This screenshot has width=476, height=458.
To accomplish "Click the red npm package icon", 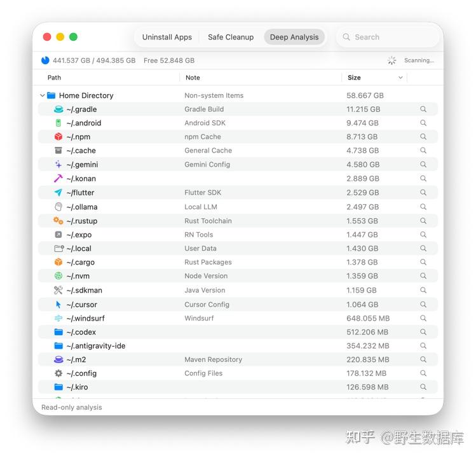I will pos(58,137).
